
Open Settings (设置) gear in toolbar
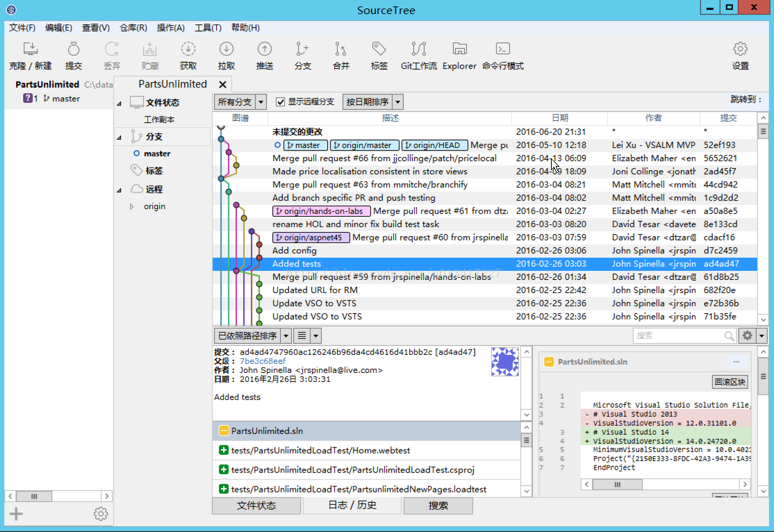[740, 56]
